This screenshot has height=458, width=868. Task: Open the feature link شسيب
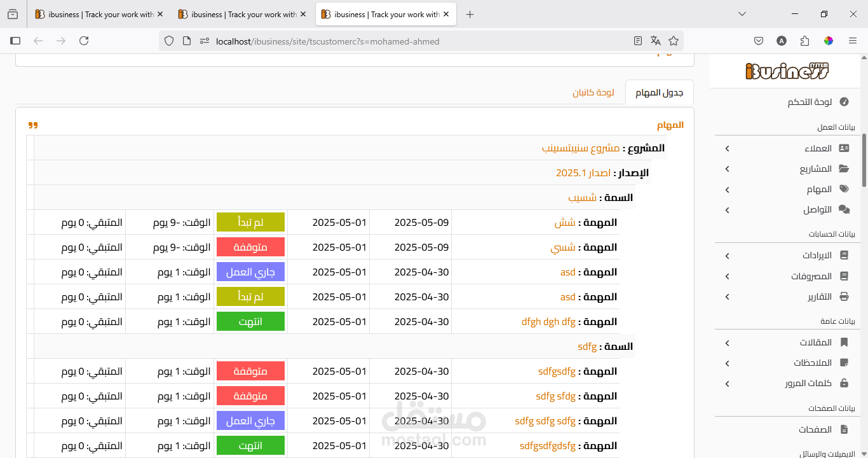pos(582,198)
